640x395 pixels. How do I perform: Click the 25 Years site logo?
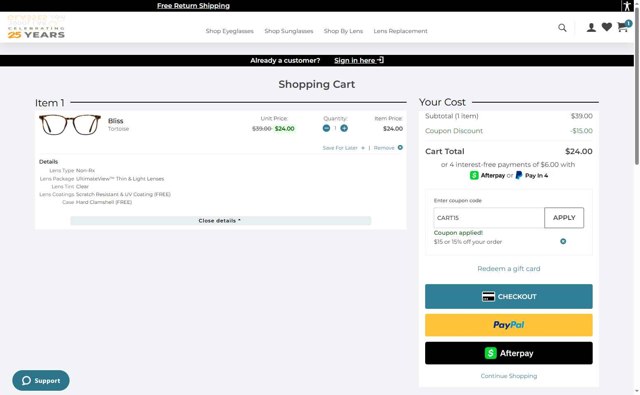point(36,27)
